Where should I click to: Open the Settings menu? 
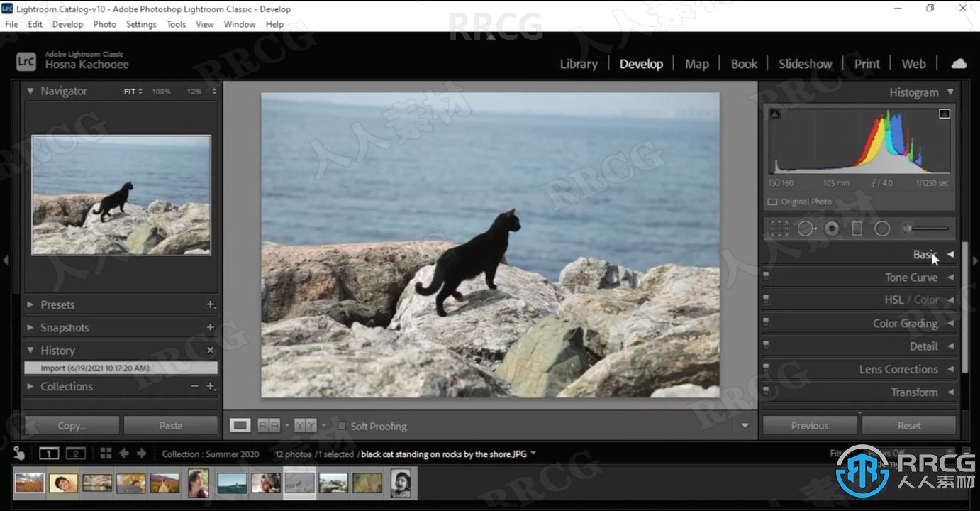(x=141, y=24)
